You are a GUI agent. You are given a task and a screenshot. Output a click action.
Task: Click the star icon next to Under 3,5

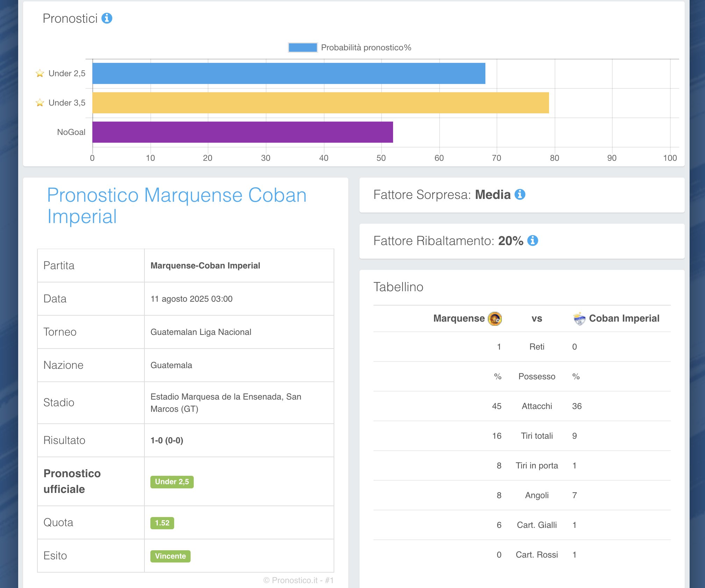tap(40, 103)
